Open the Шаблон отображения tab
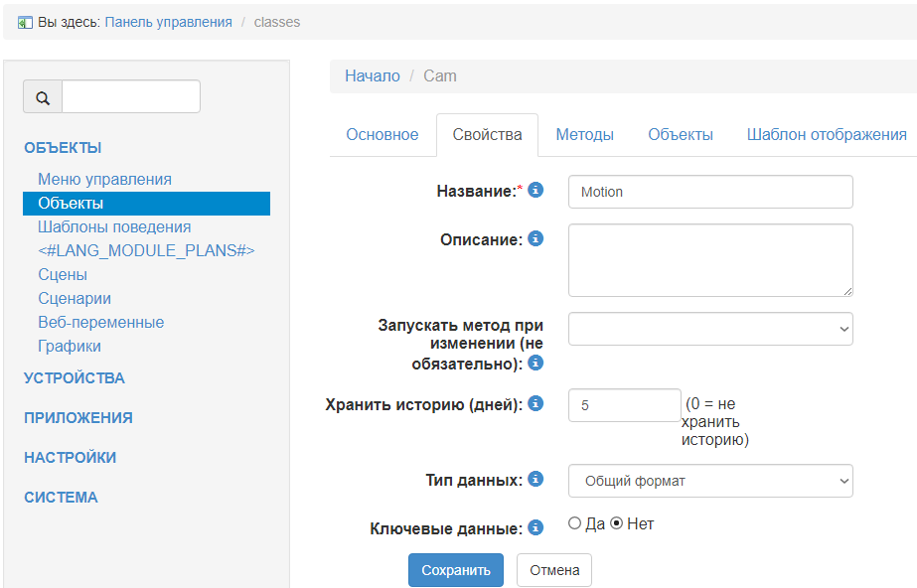Viewport: 917px width, 588px height. pos(828,134)
